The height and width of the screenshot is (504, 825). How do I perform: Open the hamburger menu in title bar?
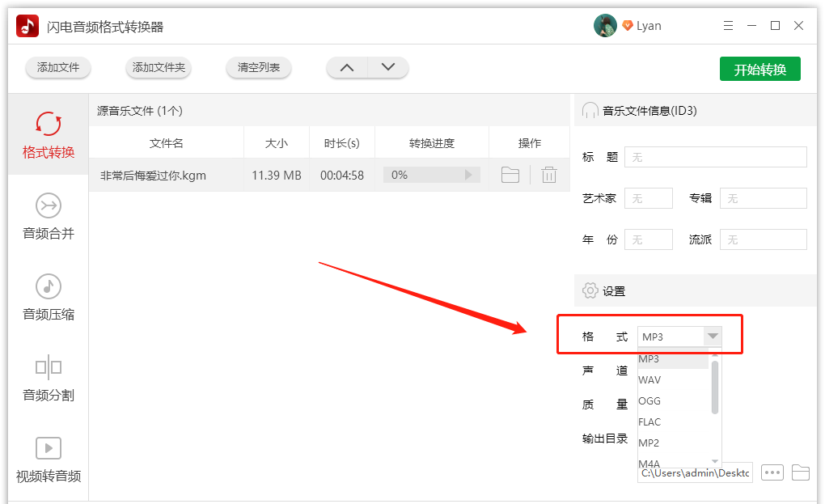(728, 25)
